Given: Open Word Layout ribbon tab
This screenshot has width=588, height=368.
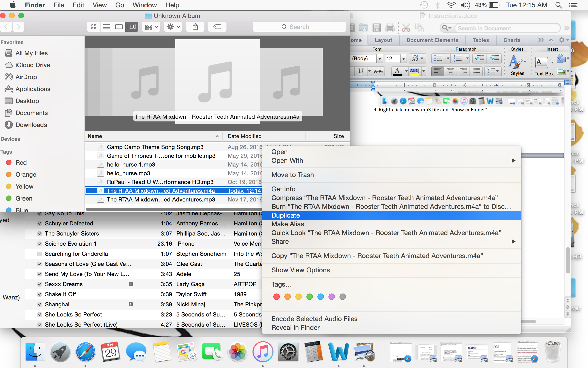Looking at the screenshot, I should (x=383, y=40).
